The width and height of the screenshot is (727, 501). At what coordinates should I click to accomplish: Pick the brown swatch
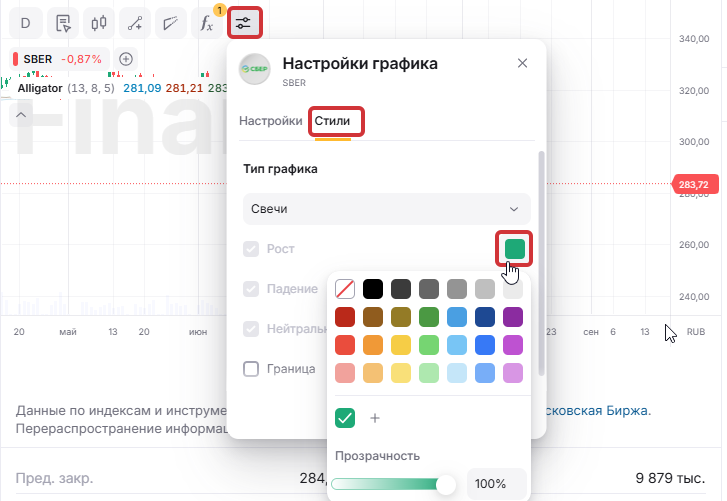373,317
